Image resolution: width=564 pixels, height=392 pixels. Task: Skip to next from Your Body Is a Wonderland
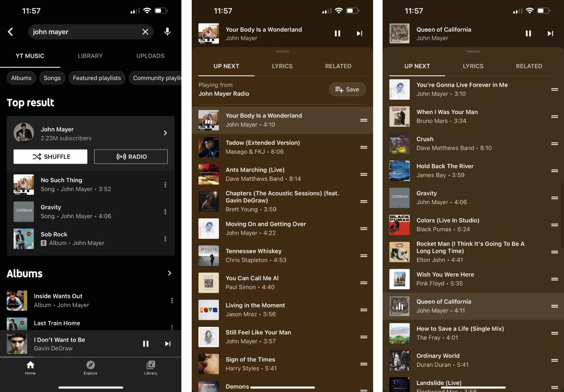[x=359, y=33]
